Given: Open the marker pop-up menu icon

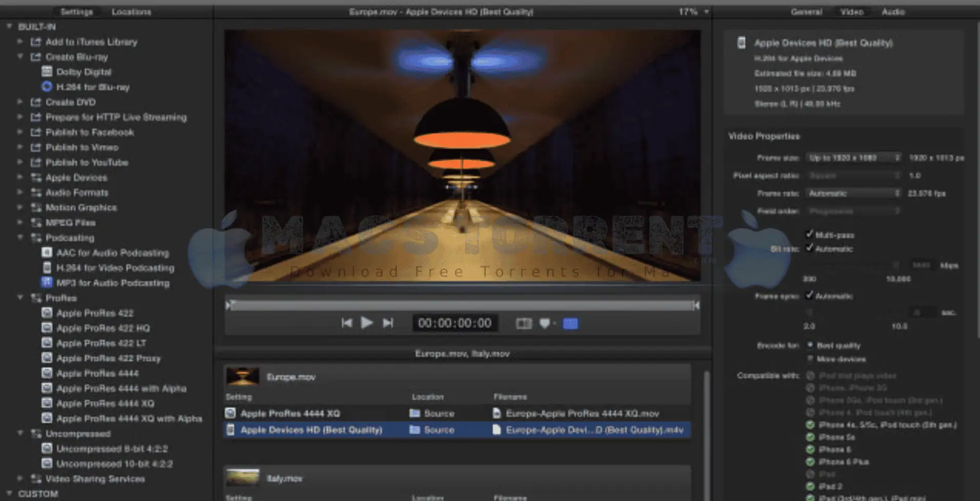Looking at the screenshot, I should coord(547,323).
